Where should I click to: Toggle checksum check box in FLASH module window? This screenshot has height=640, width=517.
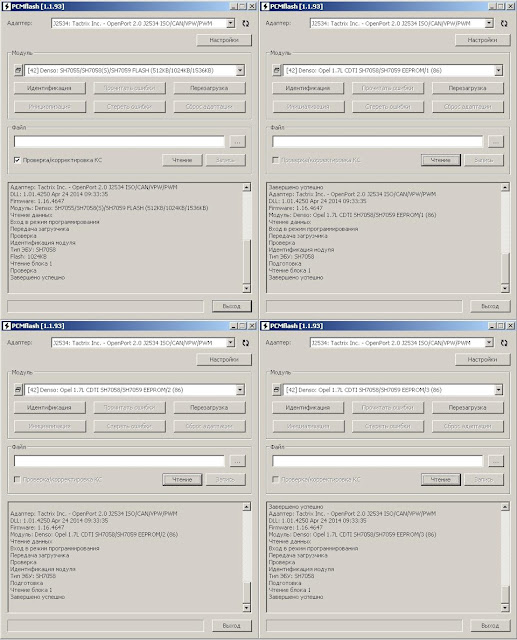pos(17,160)
